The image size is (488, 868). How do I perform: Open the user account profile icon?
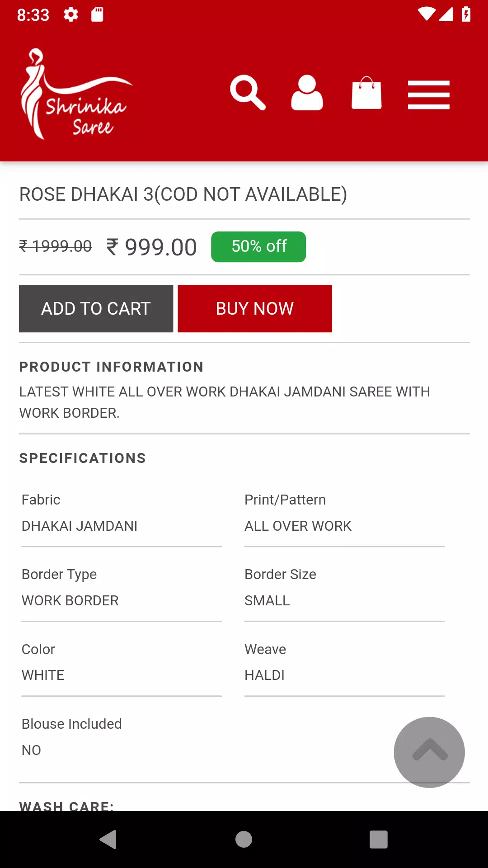307,93
